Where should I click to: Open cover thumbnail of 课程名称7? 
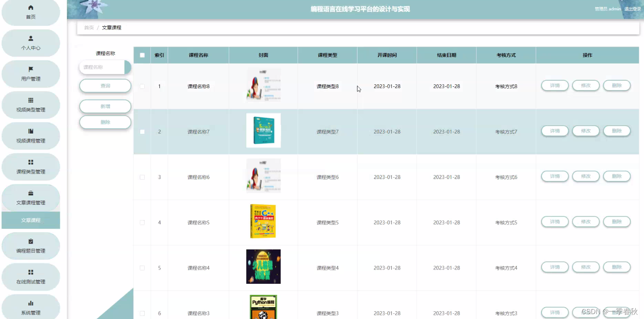264,130
